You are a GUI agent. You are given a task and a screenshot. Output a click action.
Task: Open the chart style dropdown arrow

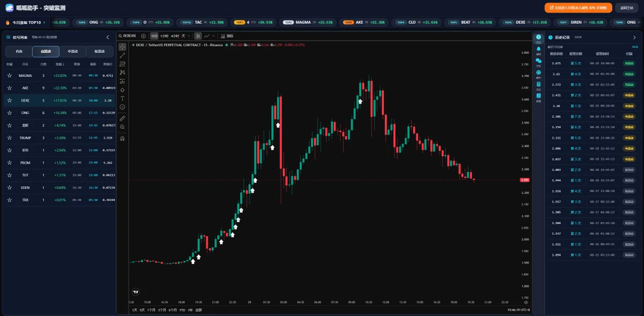click(x=214, y=36)
